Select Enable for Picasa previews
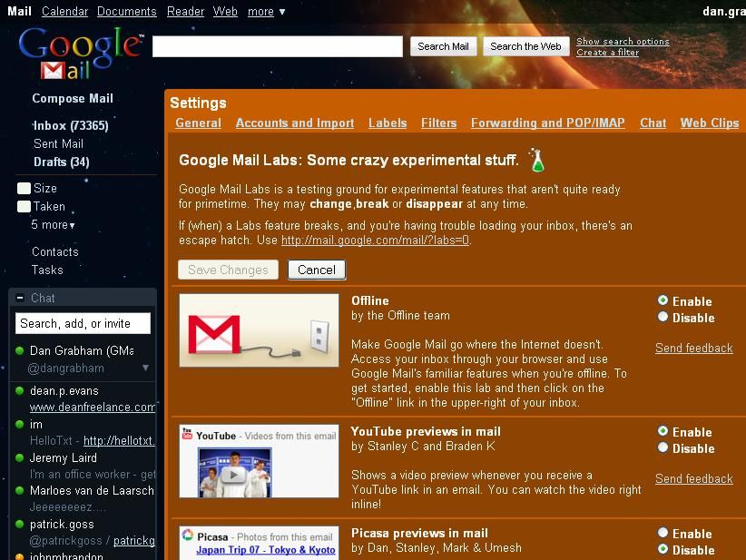Image resolution: width=746 pixels, height=560 pixels. click(x=663, y=533)
